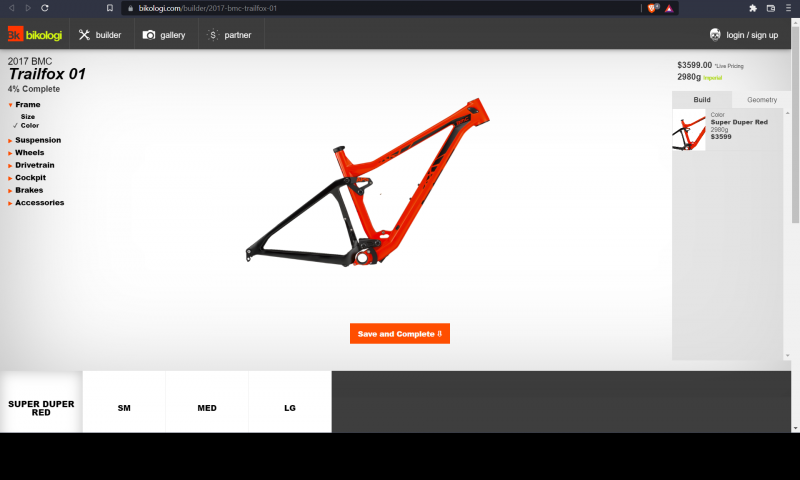
Task: Open the browser extensions puzzle icon
Action: [753, 8]
